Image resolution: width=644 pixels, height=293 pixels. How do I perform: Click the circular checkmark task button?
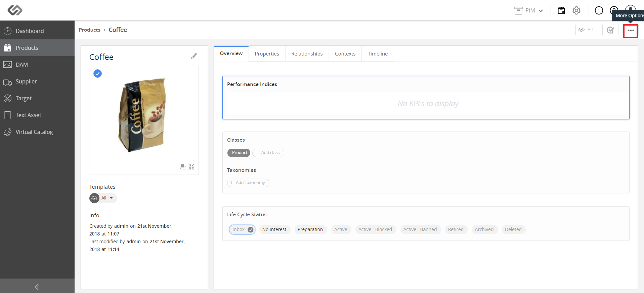click(610, 30)
